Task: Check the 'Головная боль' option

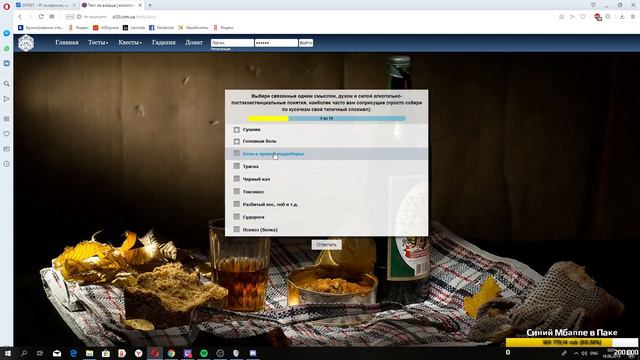Action: (x=237, y=141)
